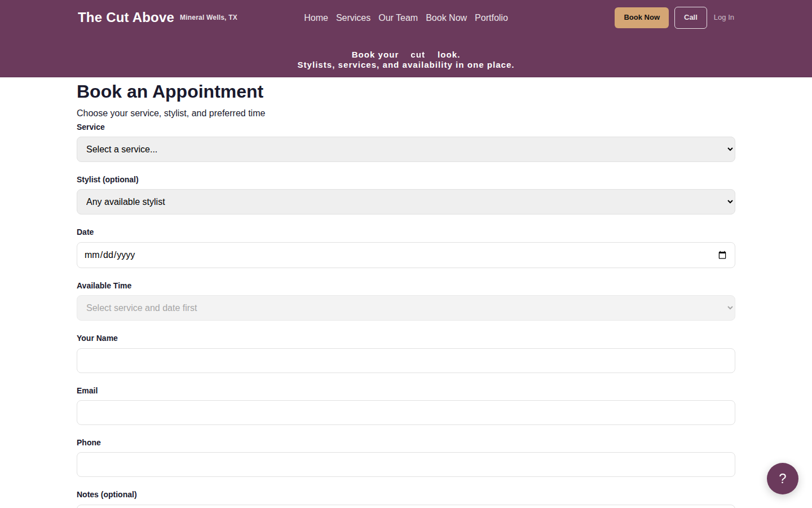Image resolution: width=812 pixels, height=508 pixels.
Task: Select the Home navigation link
Action: (316, 17)
